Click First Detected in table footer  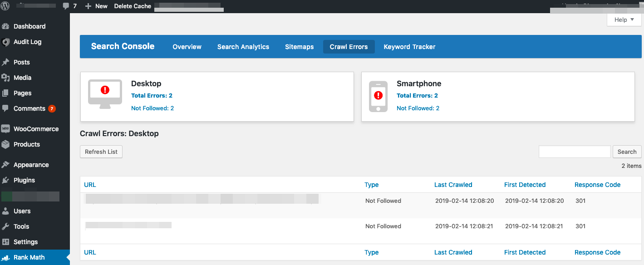tap(525, 252)
